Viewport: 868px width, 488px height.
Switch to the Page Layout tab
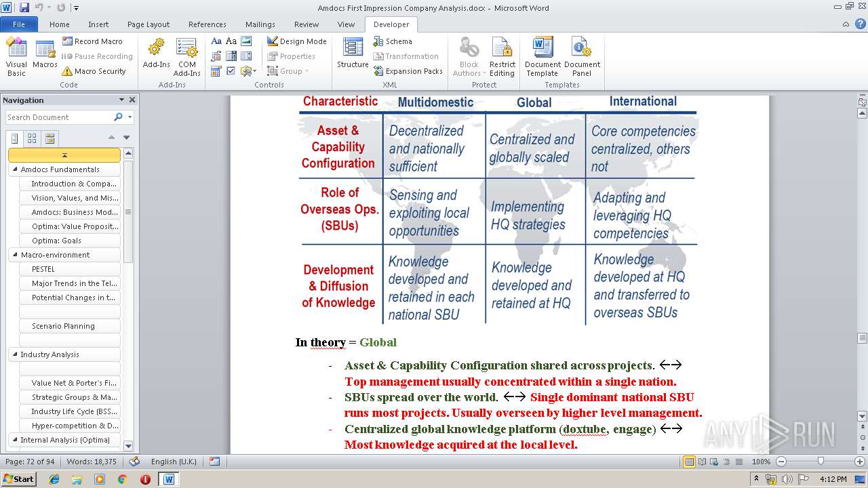click(x=149, y=24)
